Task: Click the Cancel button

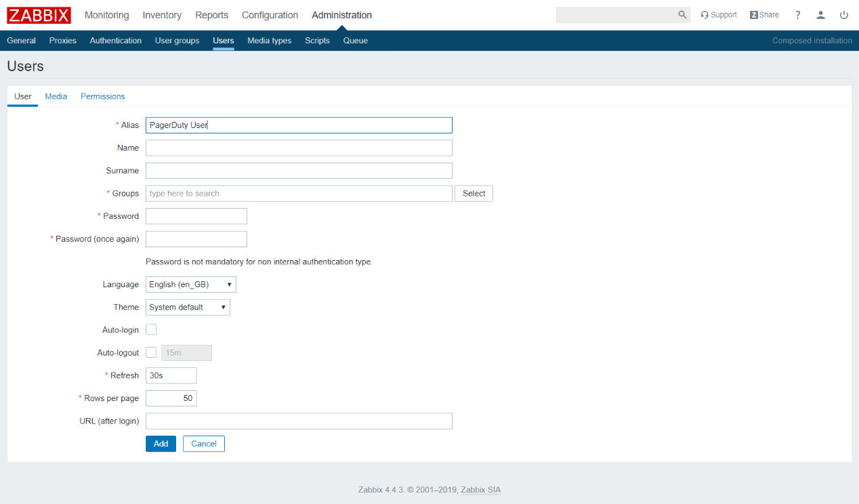Action: 203,444
